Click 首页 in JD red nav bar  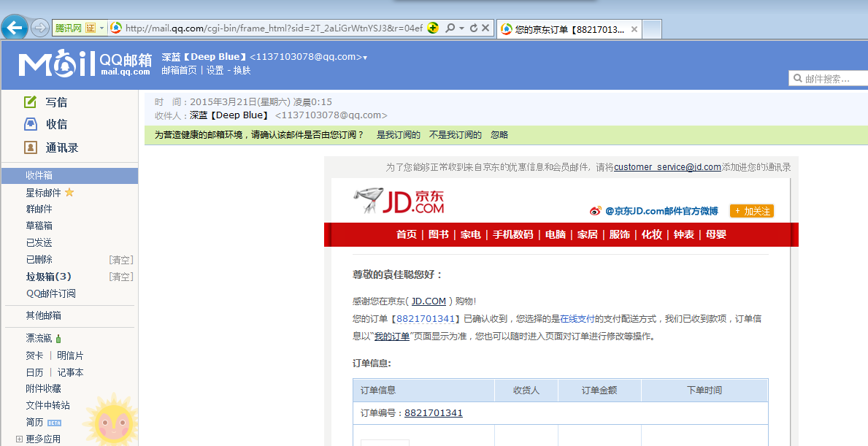pos(407,234)
